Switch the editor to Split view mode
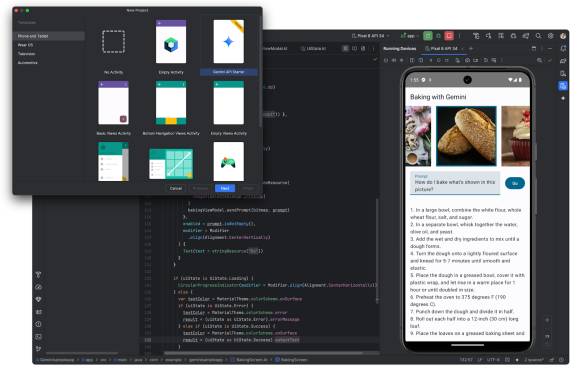 pos(354,48)
